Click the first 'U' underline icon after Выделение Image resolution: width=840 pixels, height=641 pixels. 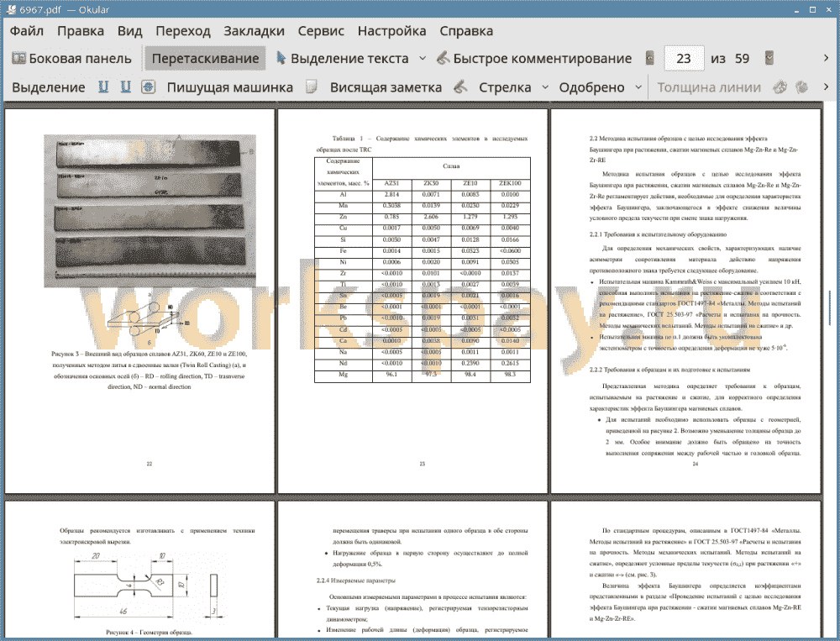(x=103, y=87)
